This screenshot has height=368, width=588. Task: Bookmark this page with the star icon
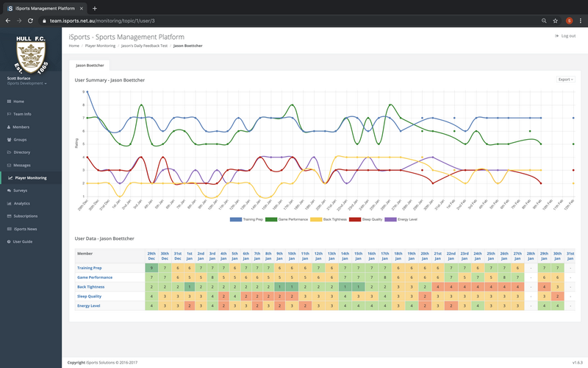click(x=556, y=21)
